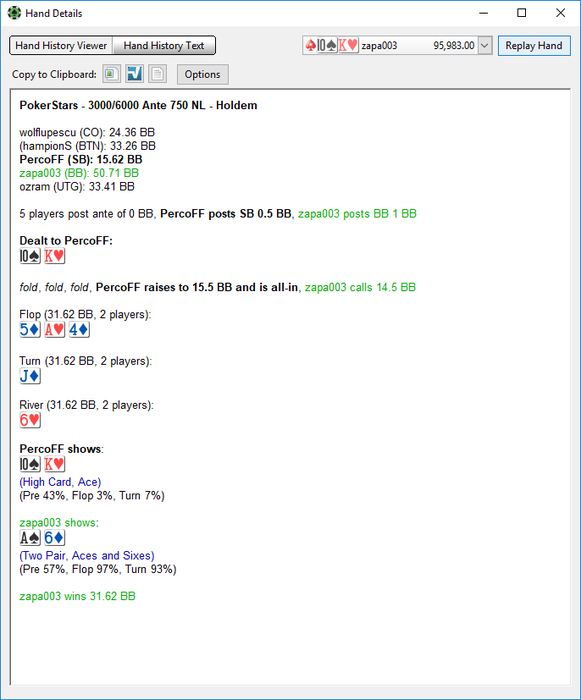Click '(Pre 43%, Flop 3%, Turn 7%)' equity line

point(92,496)
